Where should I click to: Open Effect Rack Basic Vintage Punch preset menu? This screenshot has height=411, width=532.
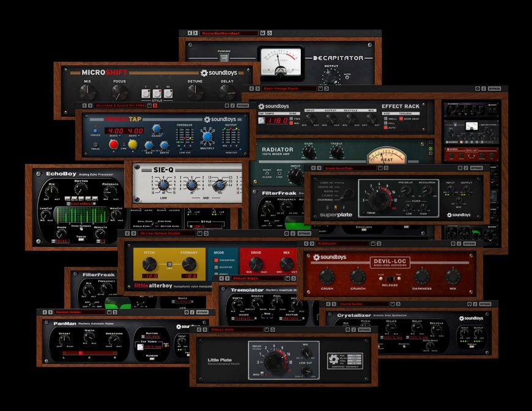coord(289,89)
